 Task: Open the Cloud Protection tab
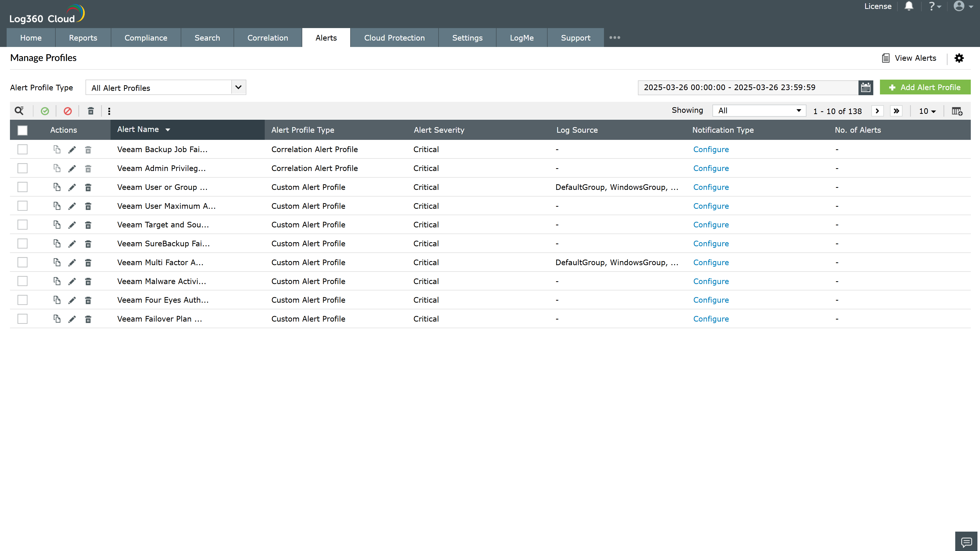pyautogui.click(x=394, y=38)
